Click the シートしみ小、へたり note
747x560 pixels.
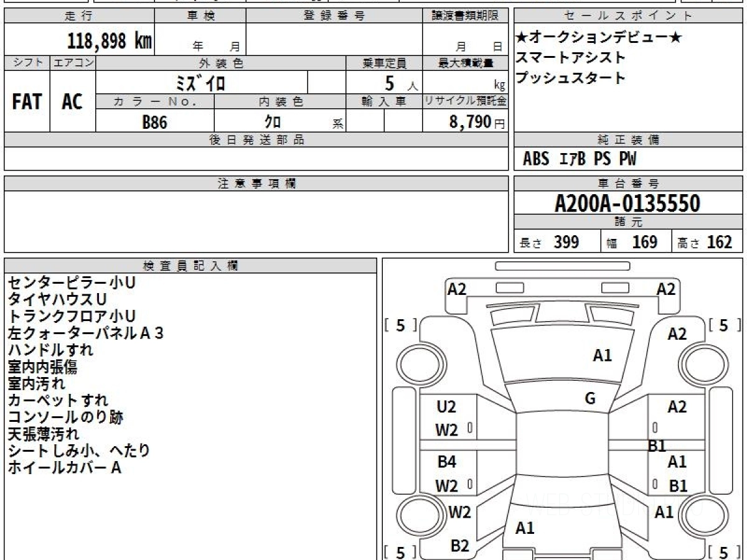(x=79, y=450)
